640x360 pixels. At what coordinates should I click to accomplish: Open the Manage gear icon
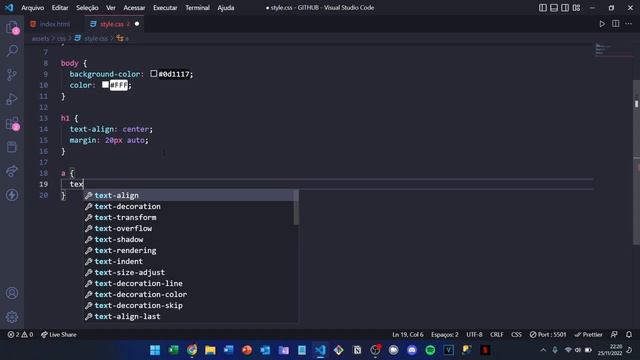pyautogui.click(x=12, y=317)
